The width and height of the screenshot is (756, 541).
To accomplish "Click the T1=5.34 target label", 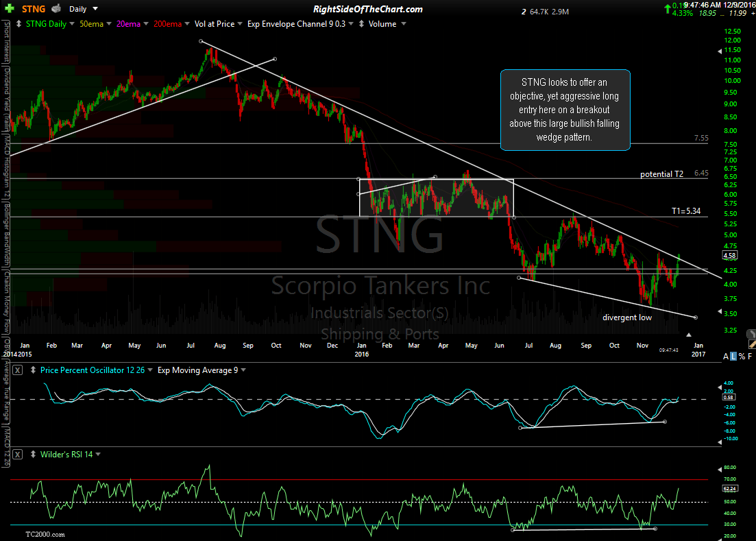I will (x=686, y=211).
